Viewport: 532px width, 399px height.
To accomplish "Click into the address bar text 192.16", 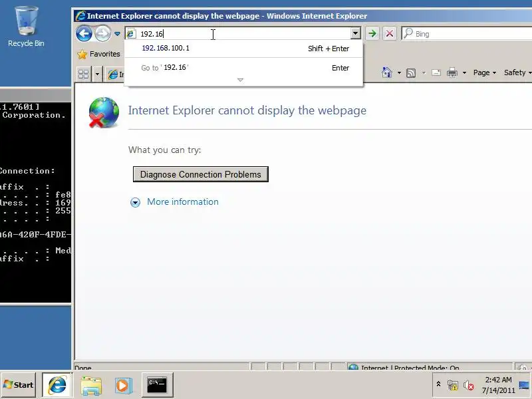I will [152, 34].
